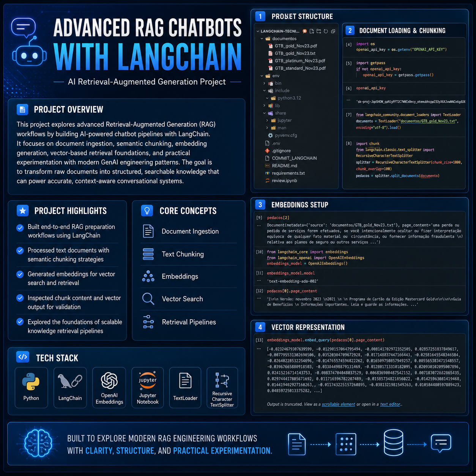Click the New File icon in explorer header
476x476 pixels.
[x=312, y=31]
